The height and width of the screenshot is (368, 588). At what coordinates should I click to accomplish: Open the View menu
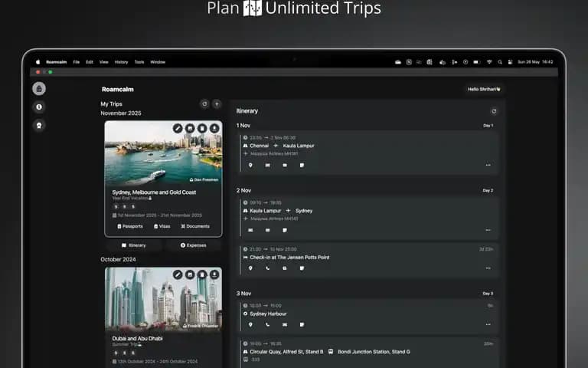(104, 62)
